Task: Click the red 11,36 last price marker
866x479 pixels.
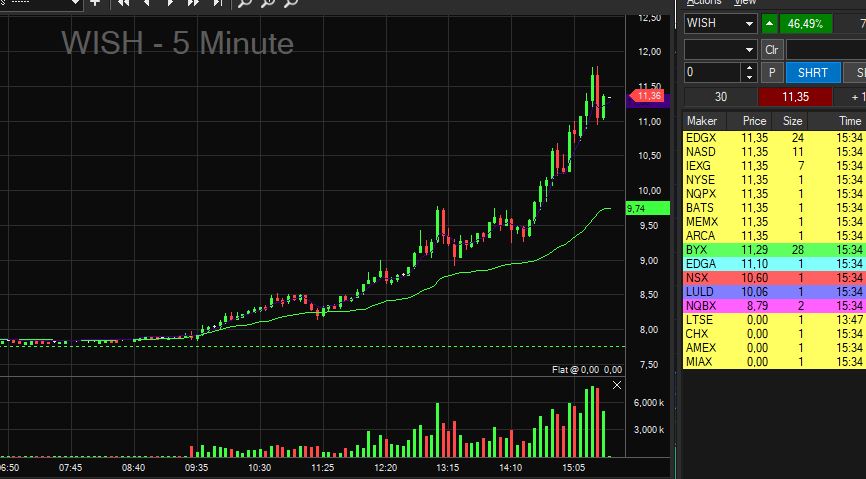Action: pyautogui.click(x=647, y=96)
